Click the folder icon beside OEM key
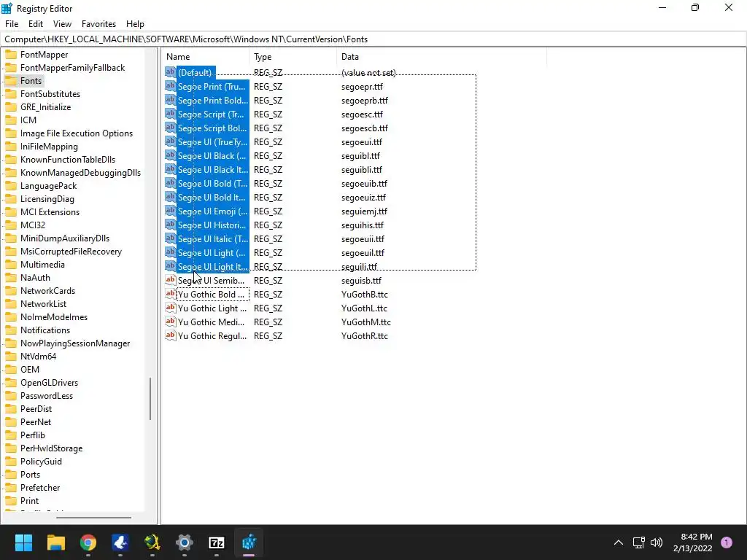This screenshot has width=747, height=560. [10, 370]
